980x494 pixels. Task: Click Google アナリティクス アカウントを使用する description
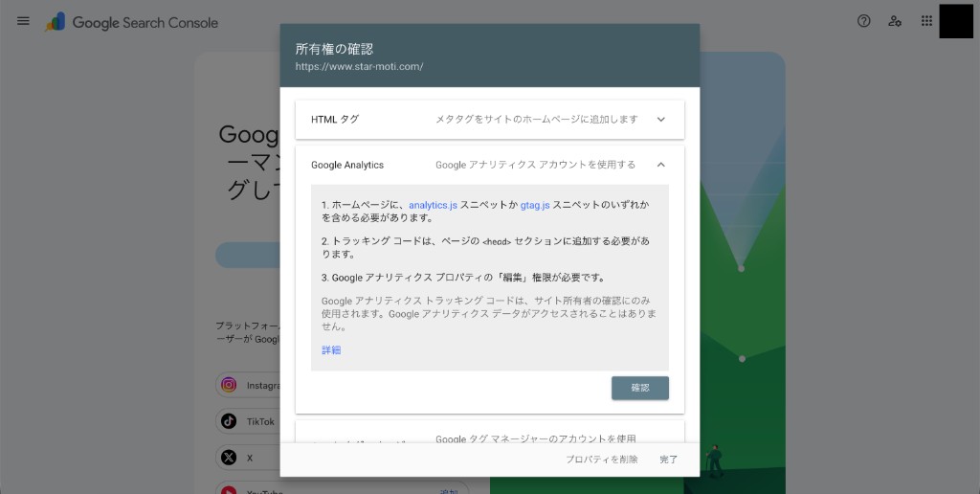[536, 165]
